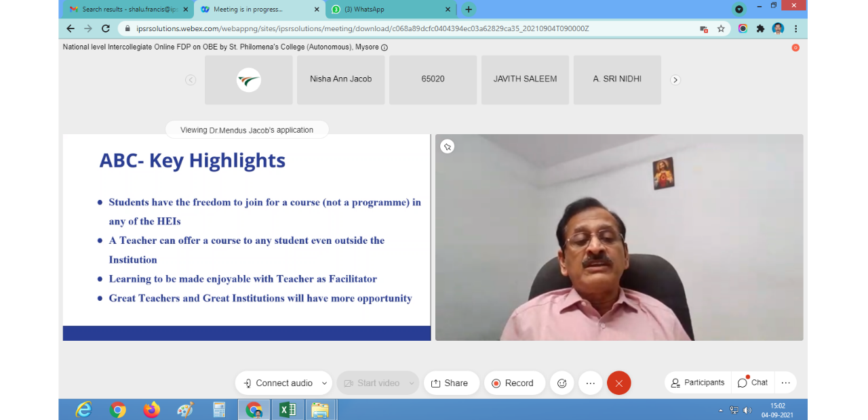Show meeting info icon beside title
Image resolution: width=868 pixels, height=420 pixels.
click(x=384, y=47)
